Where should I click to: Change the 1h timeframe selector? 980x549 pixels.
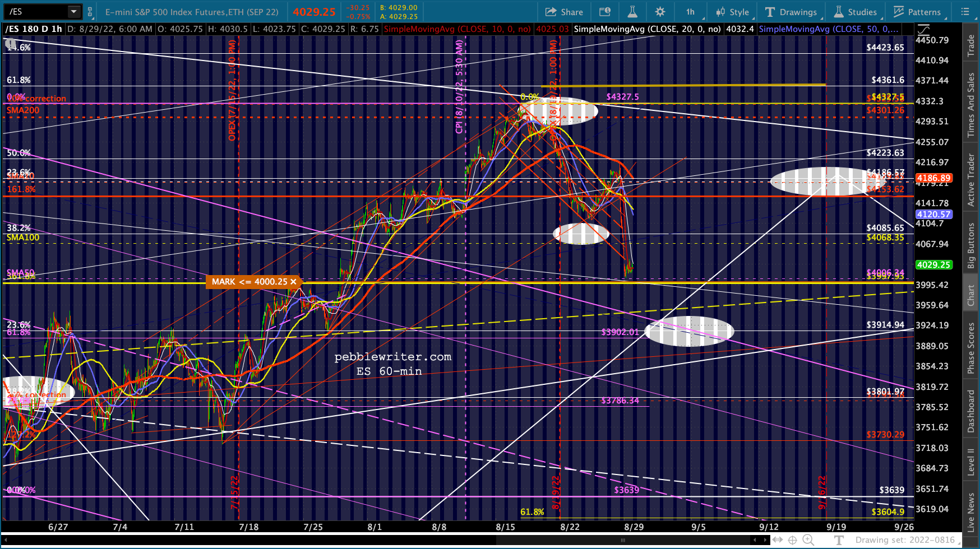(690, 12)
